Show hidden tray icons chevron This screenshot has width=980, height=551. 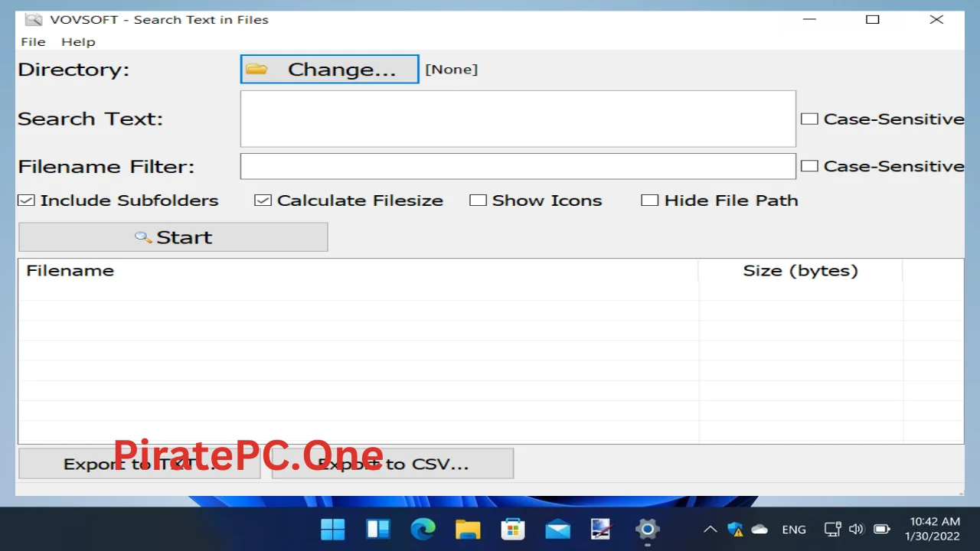(710, 529)
